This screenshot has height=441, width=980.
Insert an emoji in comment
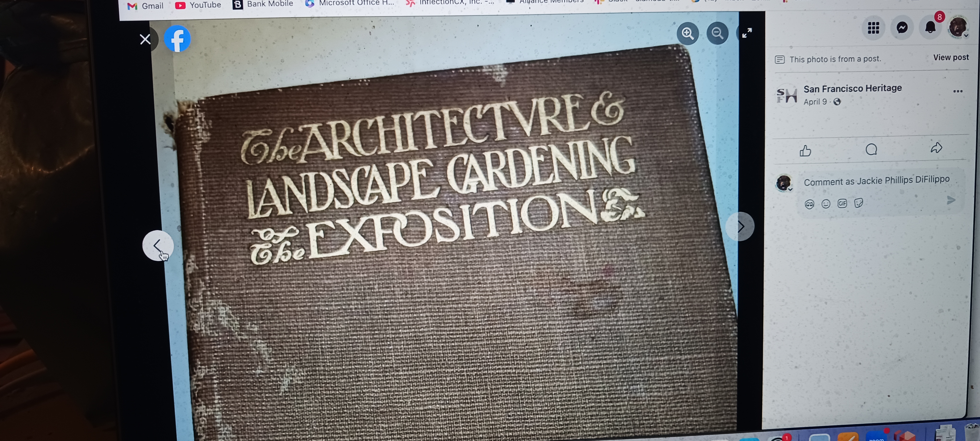point(826,204)
